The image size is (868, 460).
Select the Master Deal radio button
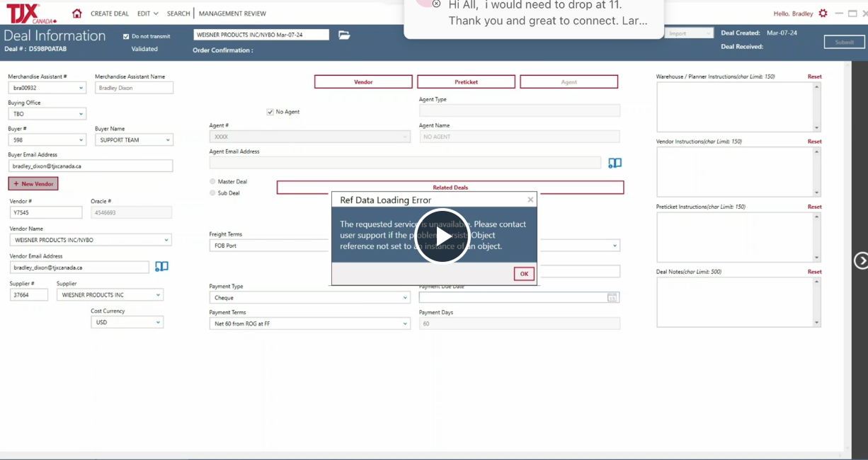tap(212, 182)
